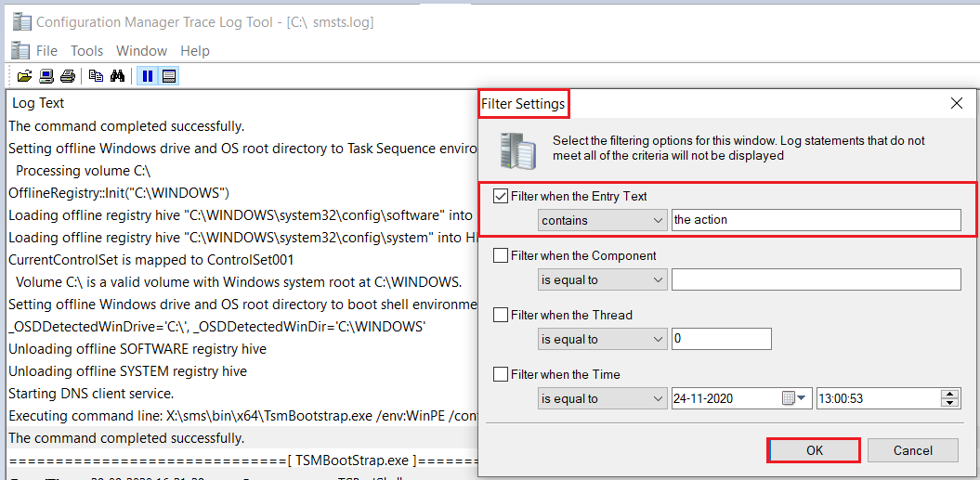Select row 'Unloading offline SOFTWARE registry hive'
Screen dimensions: 980x480
coord(242,349)
